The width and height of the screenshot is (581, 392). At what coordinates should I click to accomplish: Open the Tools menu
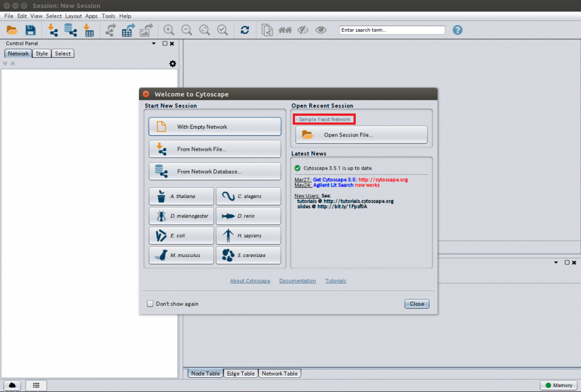click(x=108, y=16)
